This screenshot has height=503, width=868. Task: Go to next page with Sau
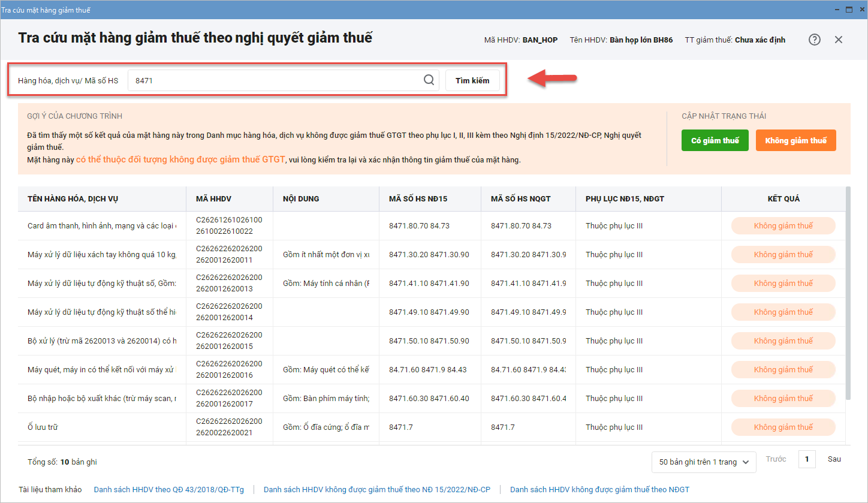tap(834, 459)
